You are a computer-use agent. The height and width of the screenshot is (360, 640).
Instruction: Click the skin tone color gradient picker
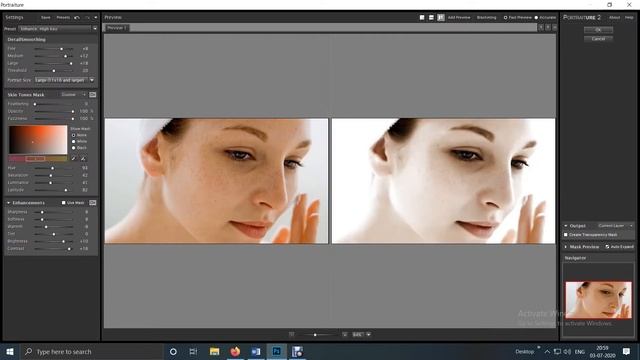[38, 140]
